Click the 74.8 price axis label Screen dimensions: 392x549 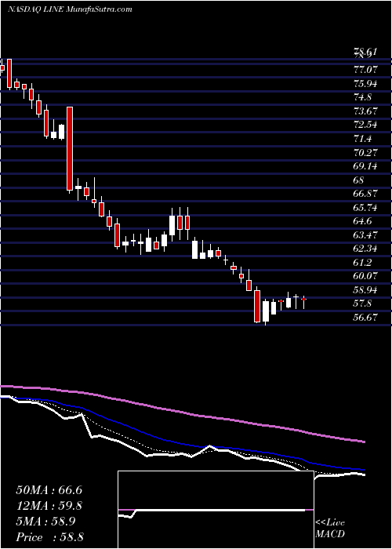pos(363,97)
